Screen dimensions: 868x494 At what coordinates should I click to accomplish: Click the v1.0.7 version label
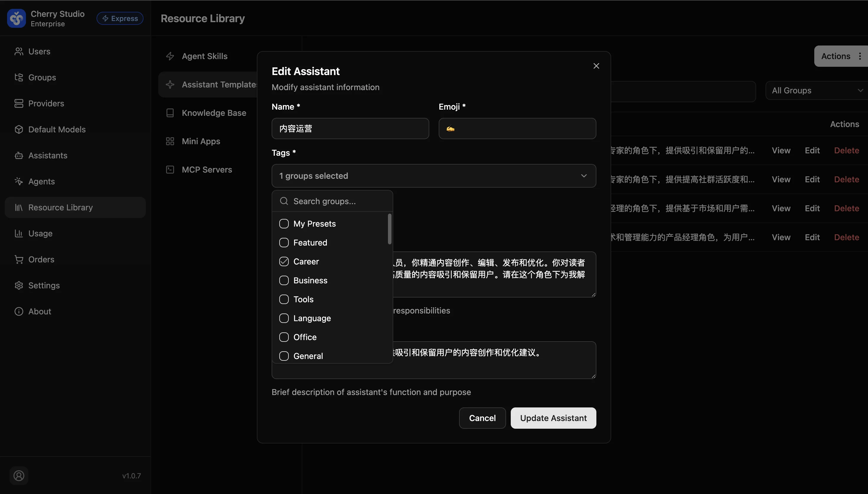(x=131, y=476)
